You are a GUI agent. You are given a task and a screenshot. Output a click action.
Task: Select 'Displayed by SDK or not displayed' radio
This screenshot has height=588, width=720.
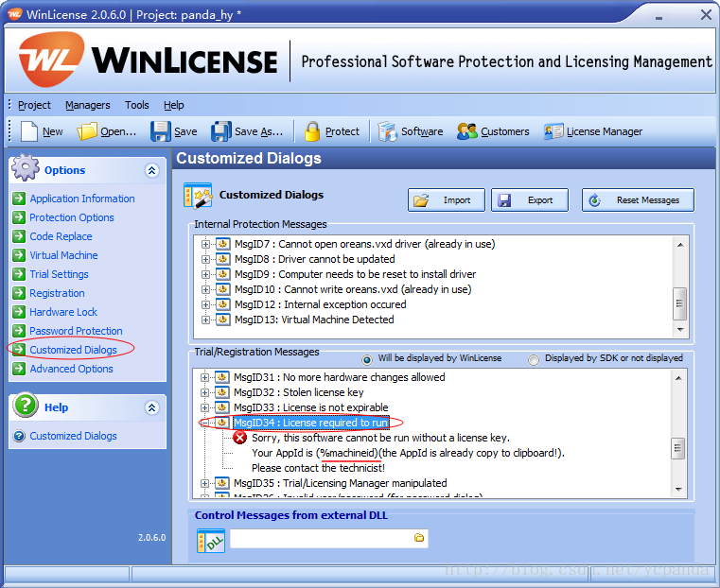tap(533, 359)
